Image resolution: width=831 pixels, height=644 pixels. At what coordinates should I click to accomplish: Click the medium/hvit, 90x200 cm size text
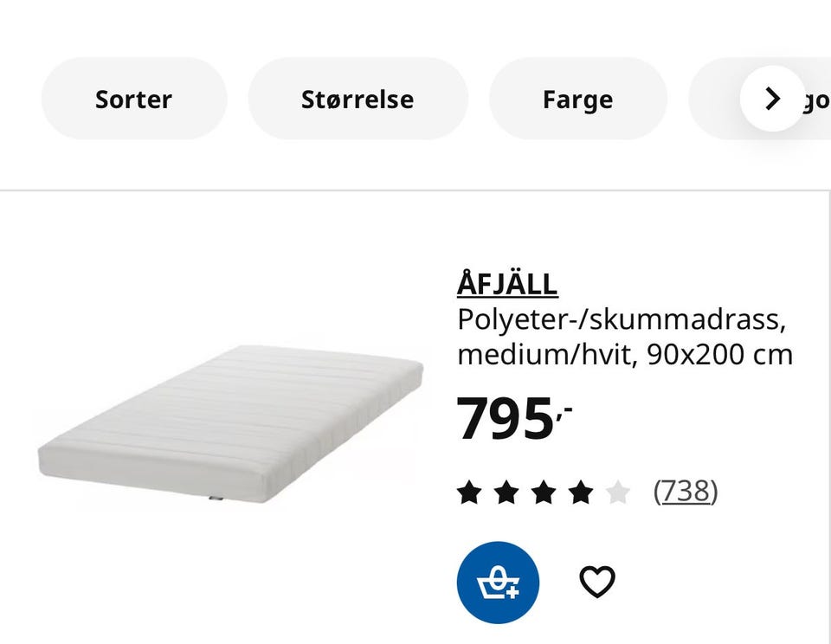(x=625, y=355)
